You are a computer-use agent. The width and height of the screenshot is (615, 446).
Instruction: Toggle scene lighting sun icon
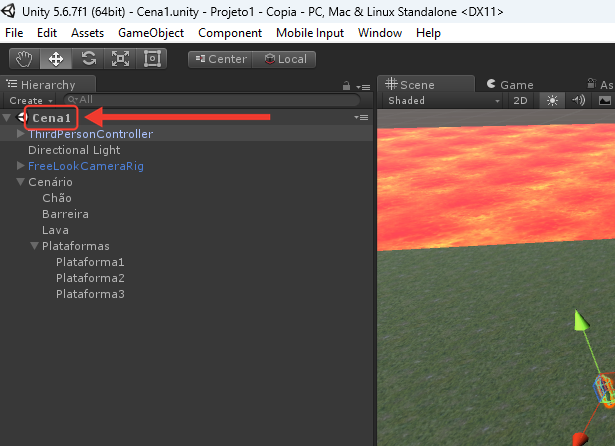(x=552, y=101)
